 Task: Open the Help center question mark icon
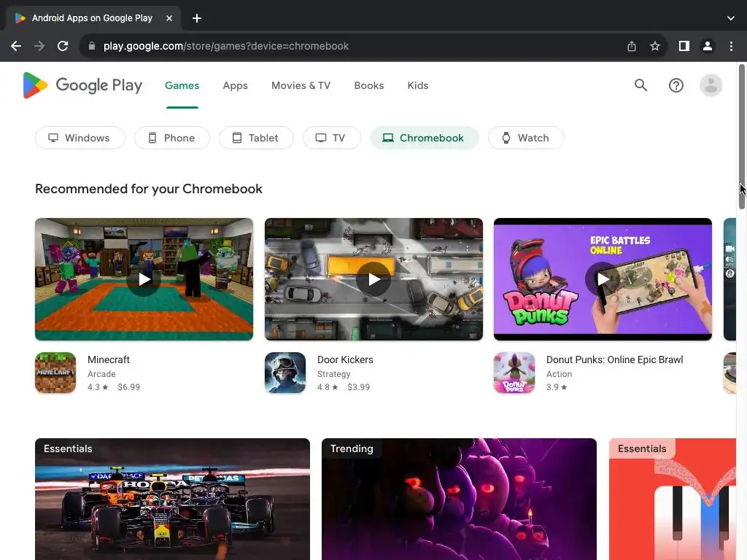(x=676, y=85)
